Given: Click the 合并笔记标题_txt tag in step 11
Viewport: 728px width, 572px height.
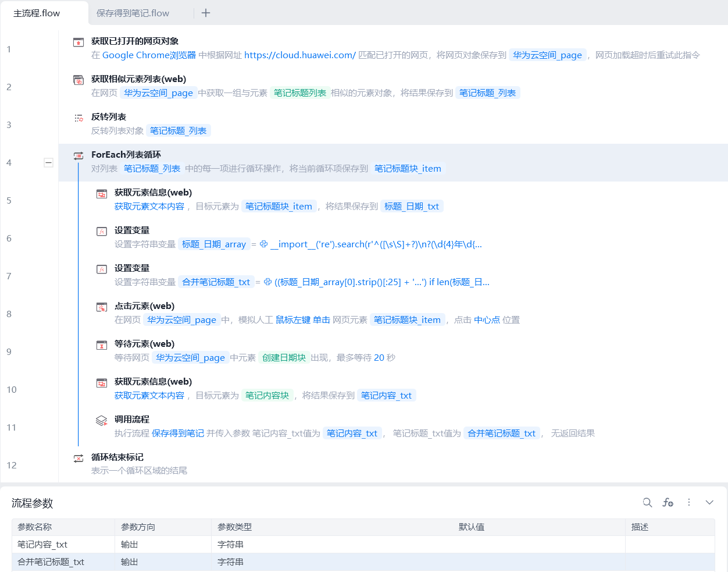Looking at the screenshot, I should (x=501, y=433).
